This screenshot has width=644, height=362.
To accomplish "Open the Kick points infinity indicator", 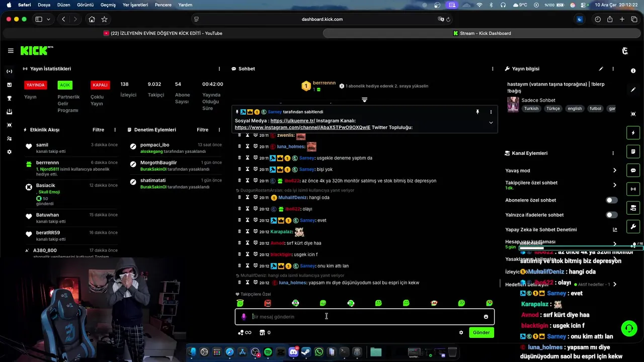I will click(x=245, y=332).
